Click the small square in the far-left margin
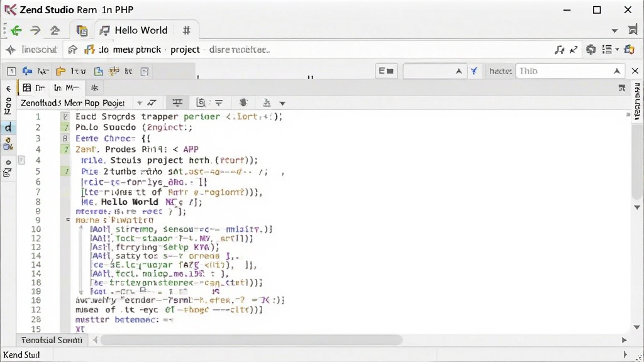Viewport: 644px width, 362px height. pos(21,160)
